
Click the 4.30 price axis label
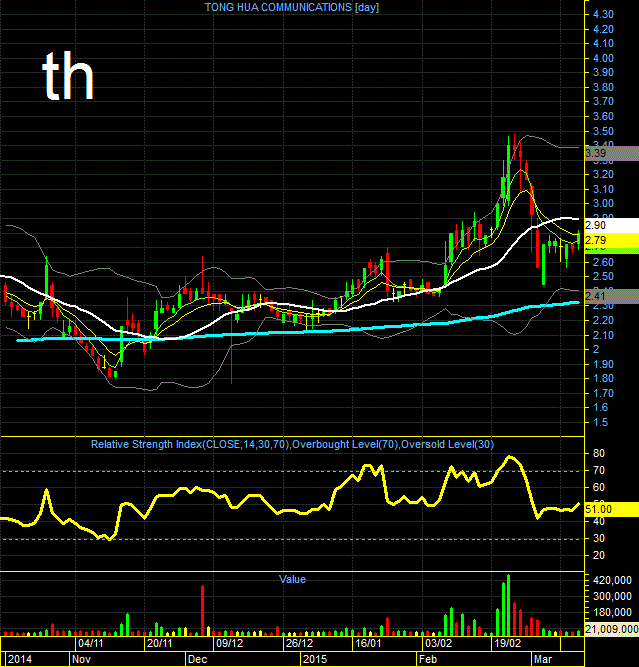tap(603, 14)
